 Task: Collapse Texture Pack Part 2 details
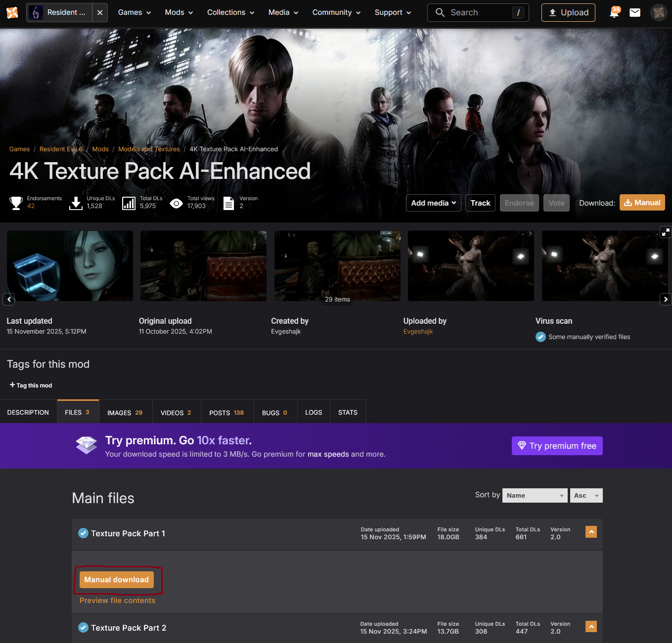coord(591,626)
